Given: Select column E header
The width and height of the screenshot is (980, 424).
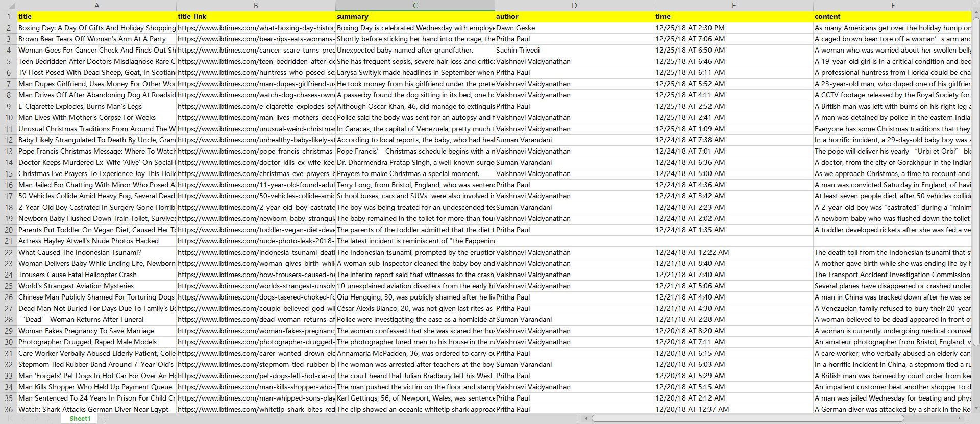Looking at the screenshot, I should tap(733, 5).
